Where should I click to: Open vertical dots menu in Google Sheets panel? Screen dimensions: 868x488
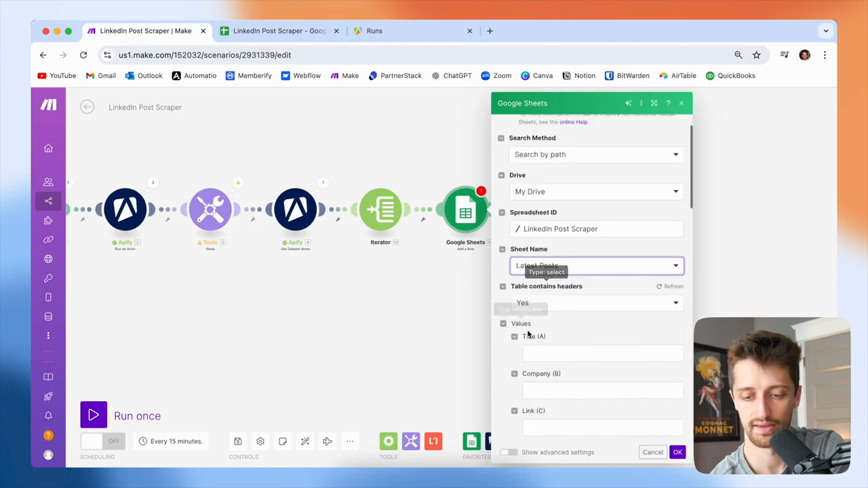[641, 103]
